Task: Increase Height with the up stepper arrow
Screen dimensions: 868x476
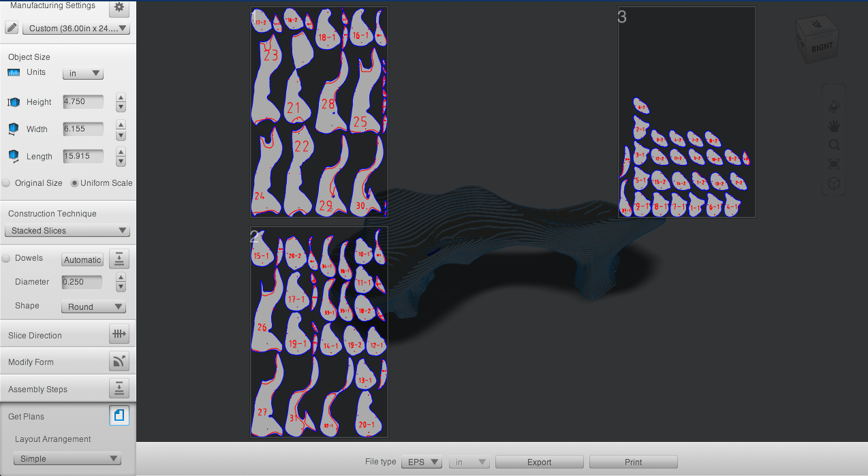Action: click(x=121, y=97)
